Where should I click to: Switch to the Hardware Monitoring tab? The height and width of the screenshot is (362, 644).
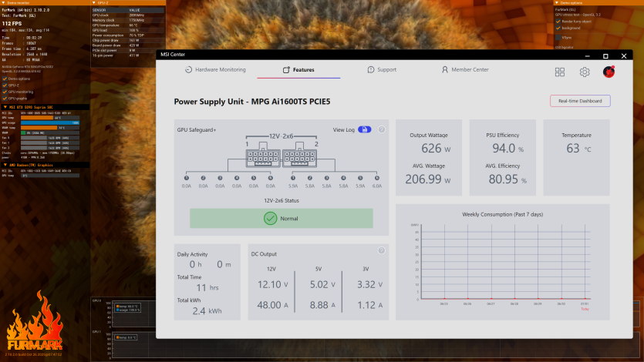215,69
